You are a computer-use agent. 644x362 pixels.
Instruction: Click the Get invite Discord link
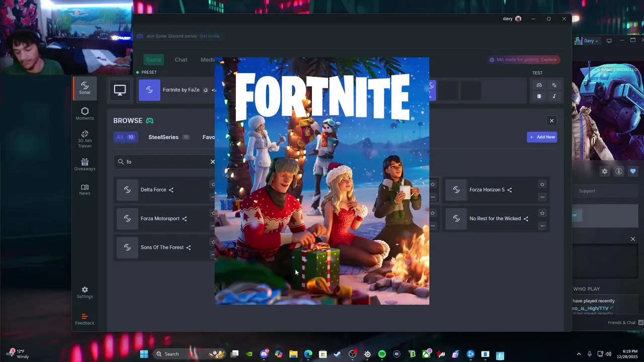click(209, 36)
